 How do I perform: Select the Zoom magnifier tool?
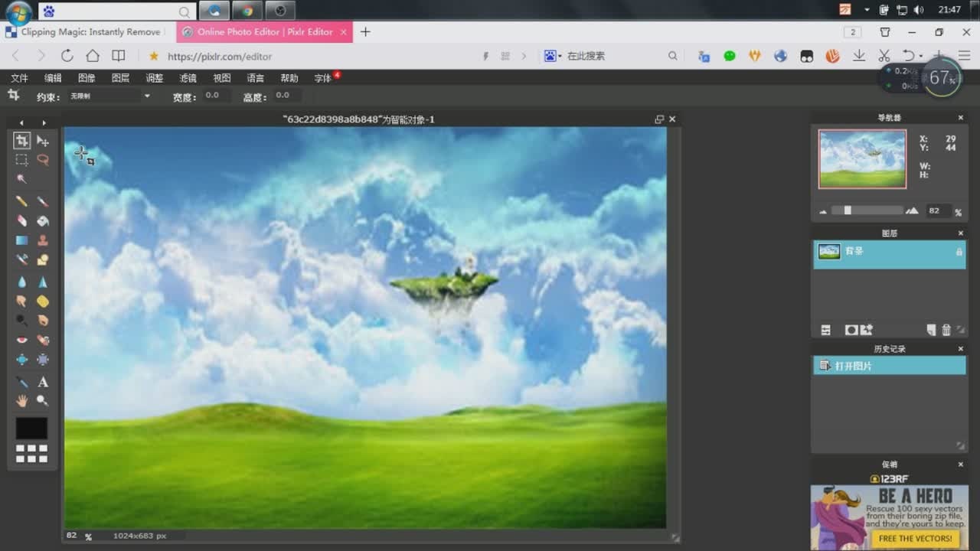(43, 401)
